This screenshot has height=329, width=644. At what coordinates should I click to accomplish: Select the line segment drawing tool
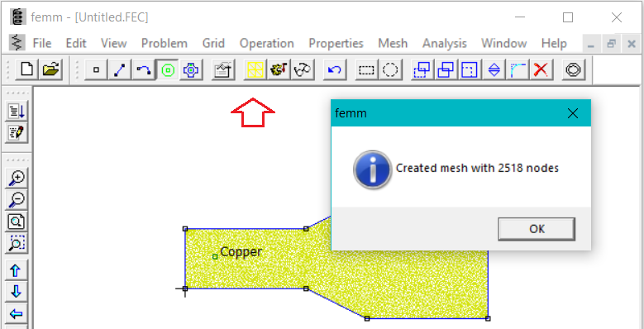(120, 69)
